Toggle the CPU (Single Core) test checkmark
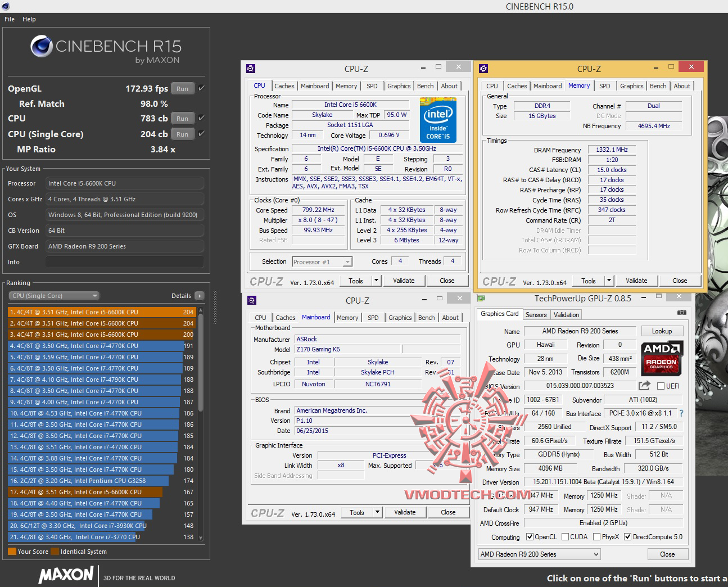Viewport: 728px width, 587px height. [x=201, y=134]
